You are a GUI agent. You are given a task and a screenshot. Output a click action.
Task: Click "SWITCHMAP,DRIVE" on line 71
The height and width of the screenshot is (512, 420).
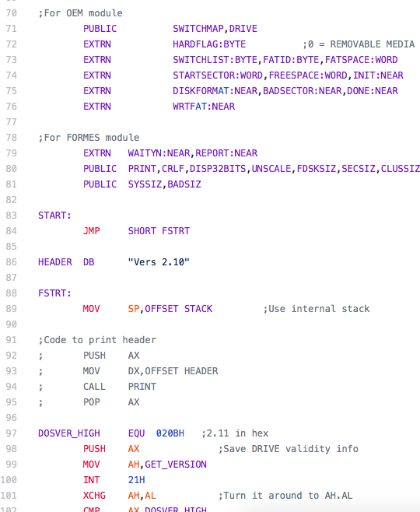215,29
